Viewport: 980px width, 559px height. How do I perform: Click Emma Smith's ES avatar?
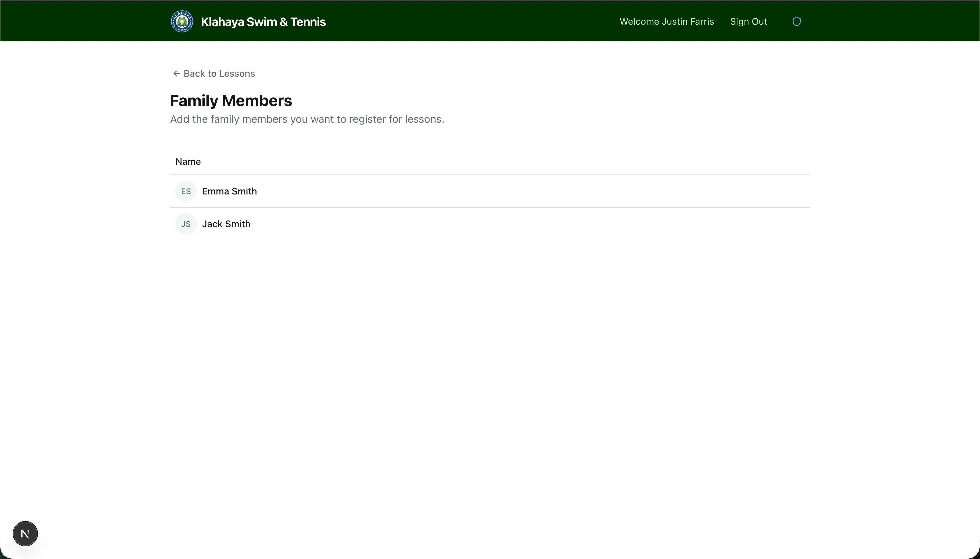click(x=186, y=191)
